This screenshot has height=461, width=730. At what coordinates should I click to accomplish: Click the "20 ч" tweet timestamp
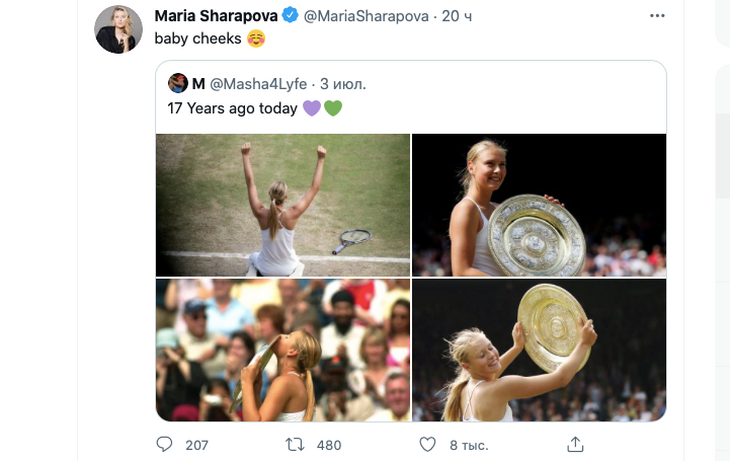[x=459, y=16]
